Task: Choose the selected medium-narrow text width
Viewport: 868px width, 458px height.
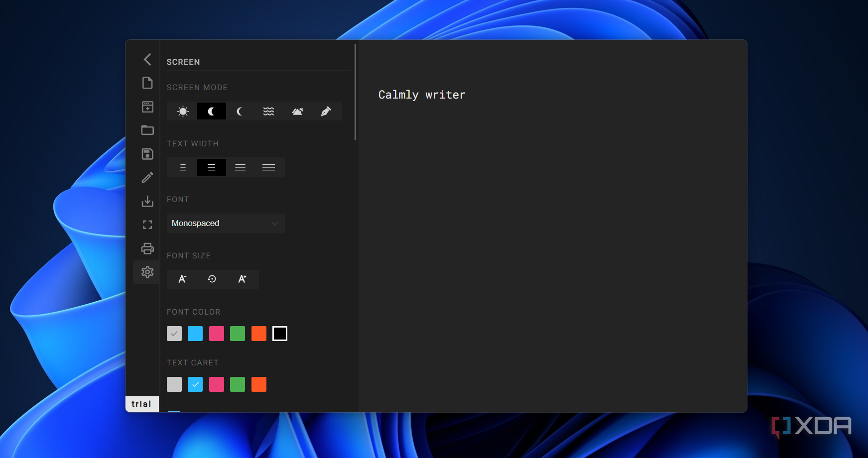Action: [212, 167]
